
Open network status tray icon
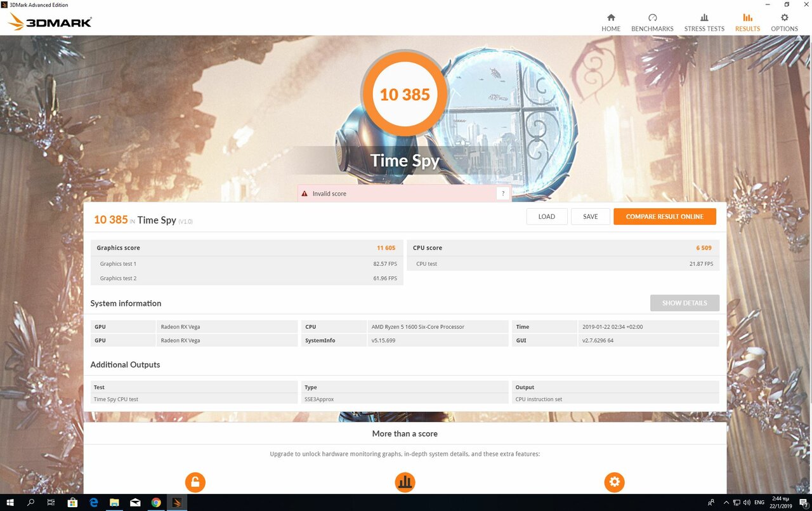[736, 502]
